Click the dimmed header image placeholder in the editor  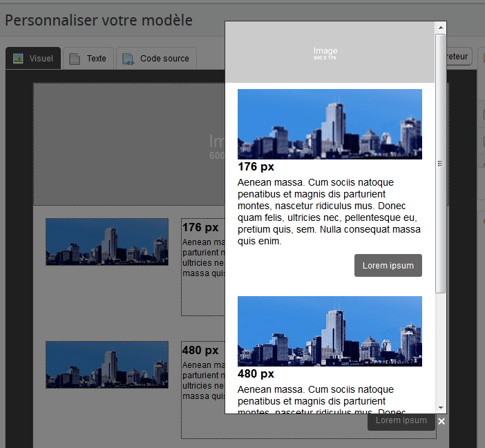coord(129,144)
